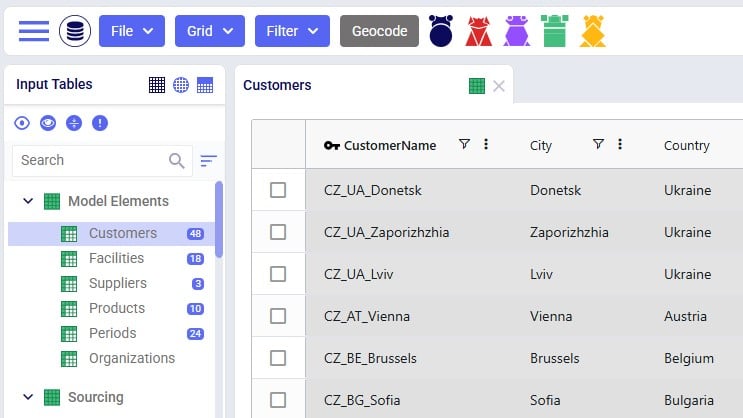Viewport: 743px width, 418px height.
Task: Tick the CZ_BE_Brussels row checkbox
Action: click(x=278, y=358)
